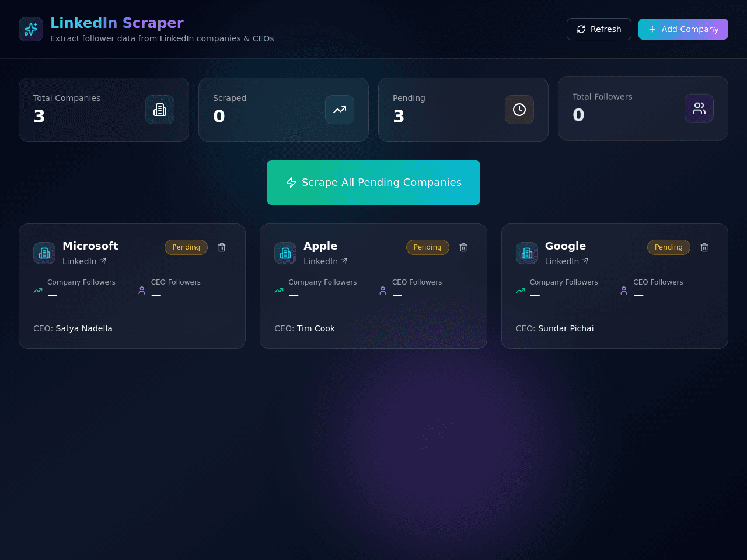Click Microsoft's CEO Followers label
747x560 pixels.
[x=176, y=282]
